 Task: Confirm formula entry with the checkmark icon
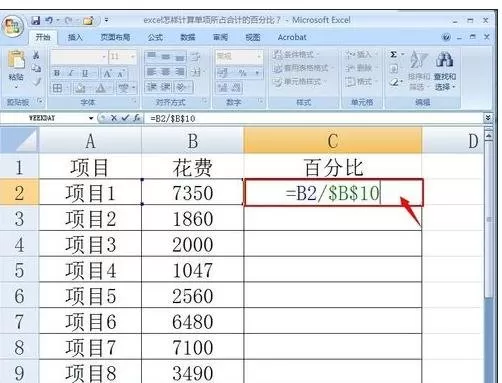pyautogui.click(x=125, y=118)
